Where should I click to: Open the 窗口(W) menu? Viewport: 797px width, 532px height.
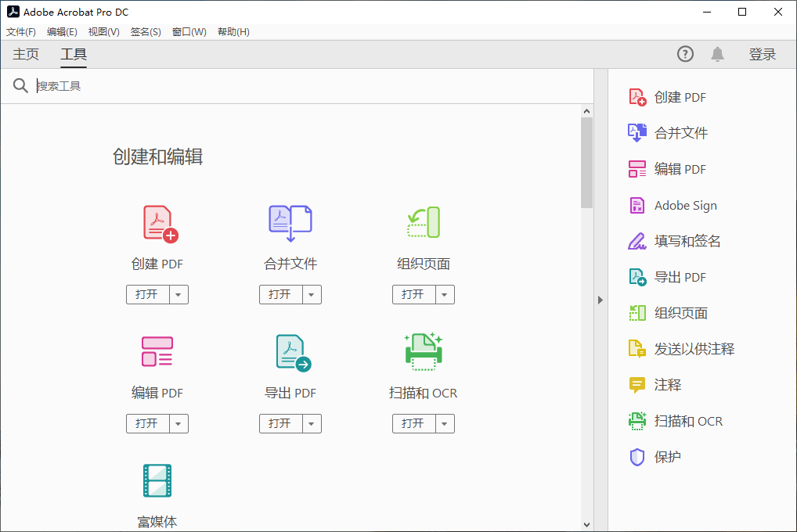coord(189,32)
